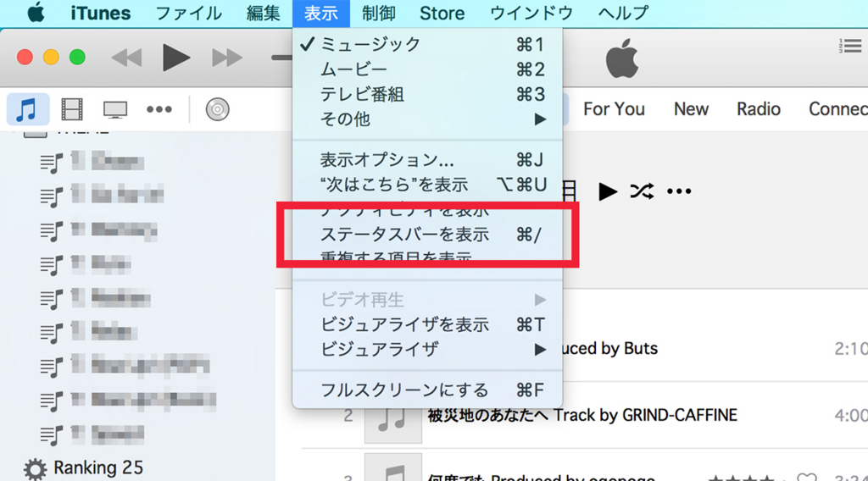Click the Ranking 25 gear icon
The height and width of the screenshot is (481, 868).
click(x=35, y=469)
